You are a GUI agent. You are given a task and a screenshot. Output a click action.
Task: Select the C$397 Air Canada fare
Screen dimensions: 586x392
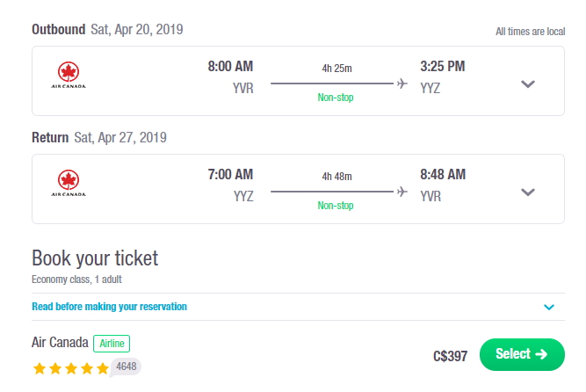tap(522, 354)
